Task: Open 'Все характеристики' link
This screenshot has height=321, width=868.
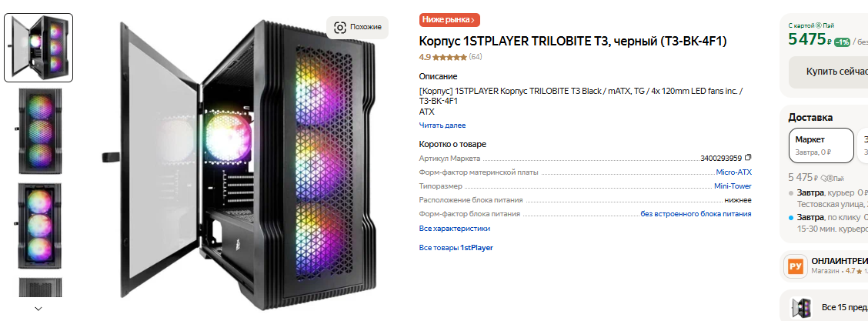Action: (x=454, y=229)
